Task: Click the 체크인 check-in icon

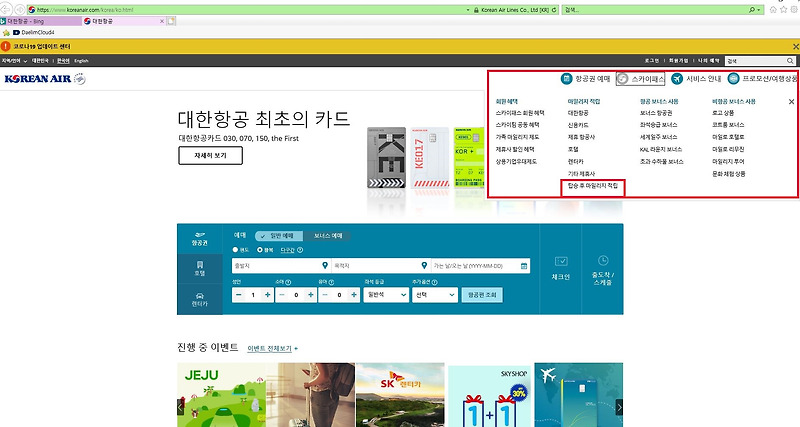Action: coord(561,261)
